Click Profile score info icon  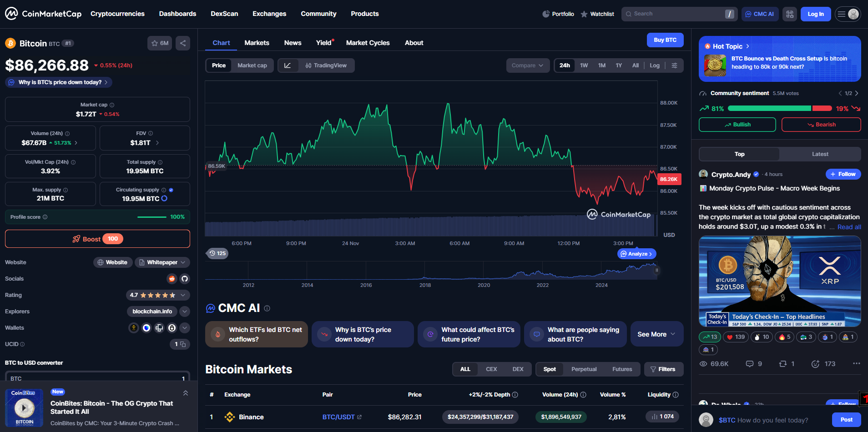pyautogui.click(x=45, y=217)
